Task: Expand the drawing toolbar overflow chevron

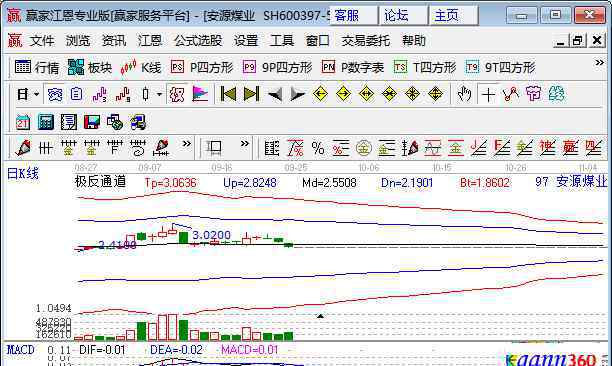Action: (187, 144)
